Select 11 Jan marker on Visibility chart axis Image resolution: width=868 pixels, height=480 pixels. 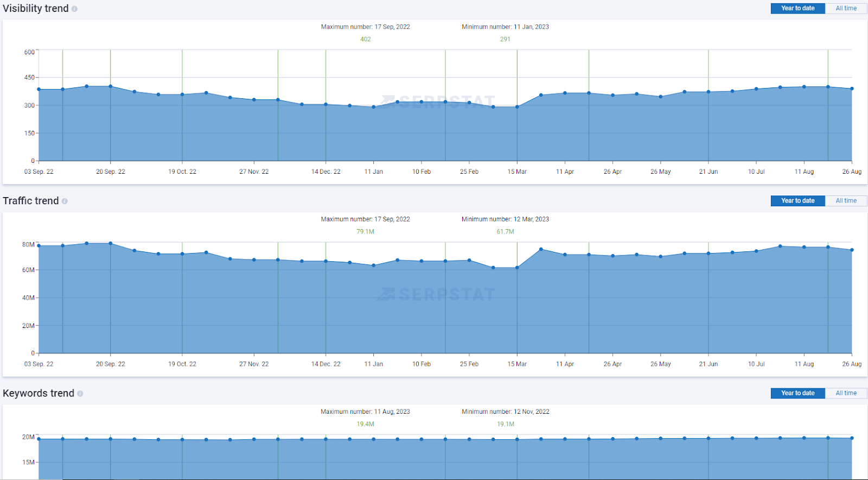pyautogui.click(x=374, y=172)
